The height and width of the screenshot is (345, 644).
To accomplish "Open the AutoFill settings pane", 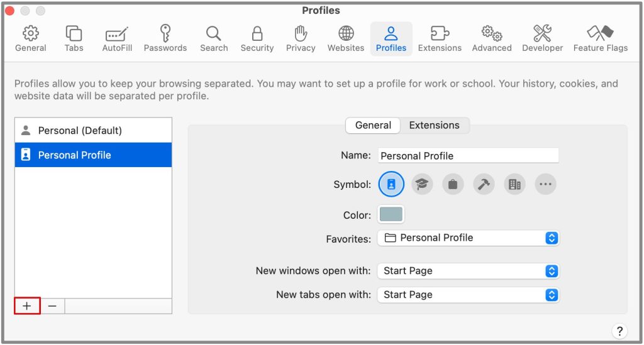I will tap(117, 39).
